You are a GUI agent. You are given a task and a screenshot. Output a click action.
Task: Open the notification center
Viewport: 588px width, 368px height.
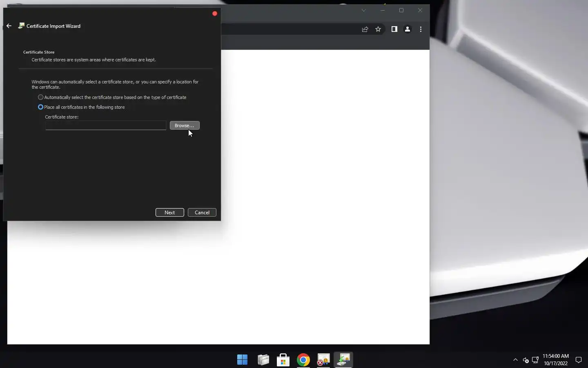tap(579, 360)
